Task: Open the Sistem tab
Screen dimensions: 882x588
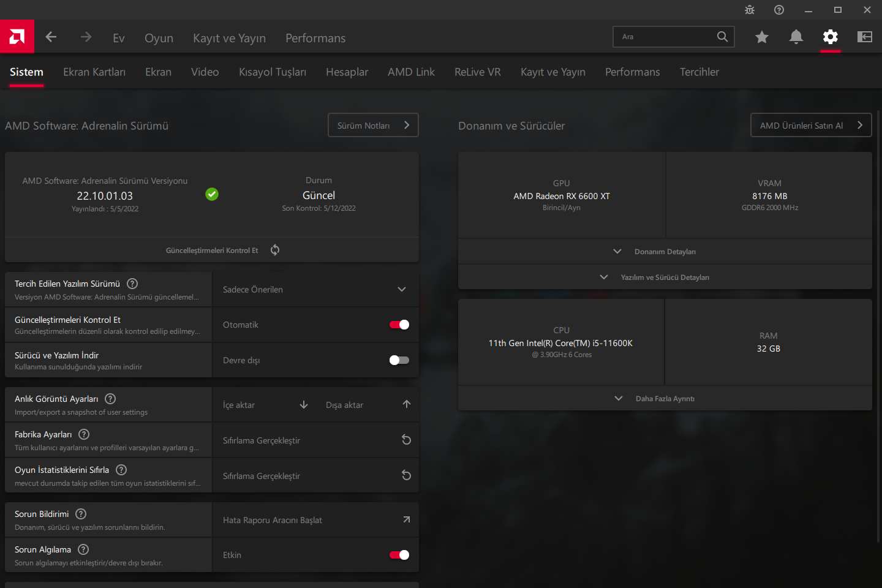Action: point(26,72)
